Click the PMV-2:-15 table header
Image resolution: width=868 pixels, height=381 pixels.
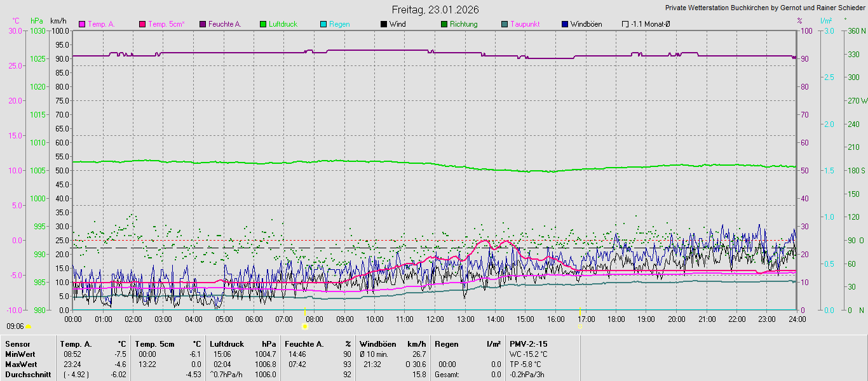point(528,344)
